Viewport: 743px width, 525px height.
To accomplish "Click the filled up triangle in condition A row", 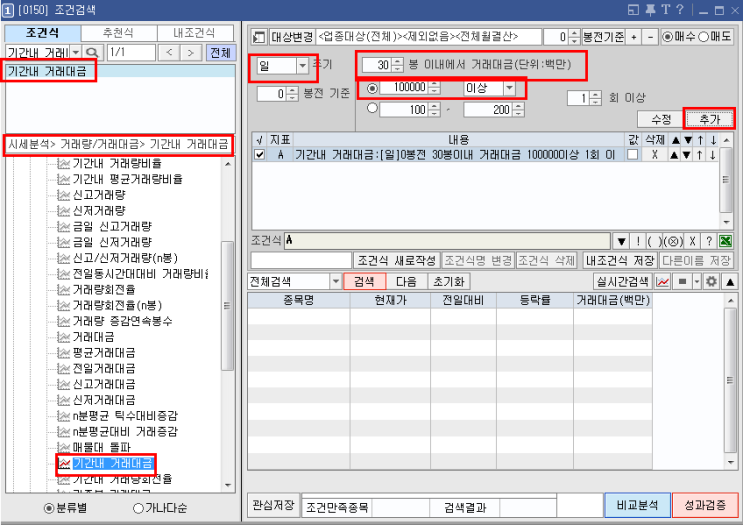I will tap(674, 154).
